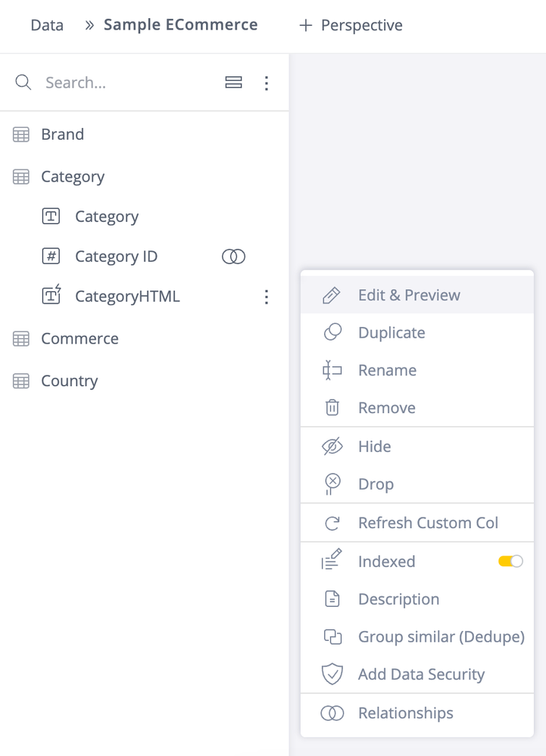Viewport: 546px width, 756px height.
Task: Expand the Commerce table
Action: tap(80, 339)
